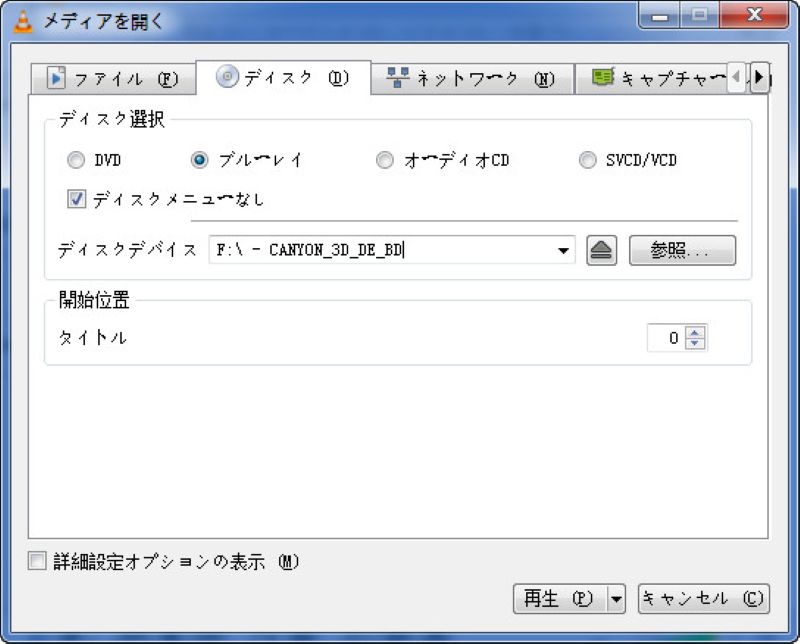Image resolution: width=800 pixels, height=644 pixels.
Task: Click the right tab-scroll arrow icon
Action: coord(759,76)
